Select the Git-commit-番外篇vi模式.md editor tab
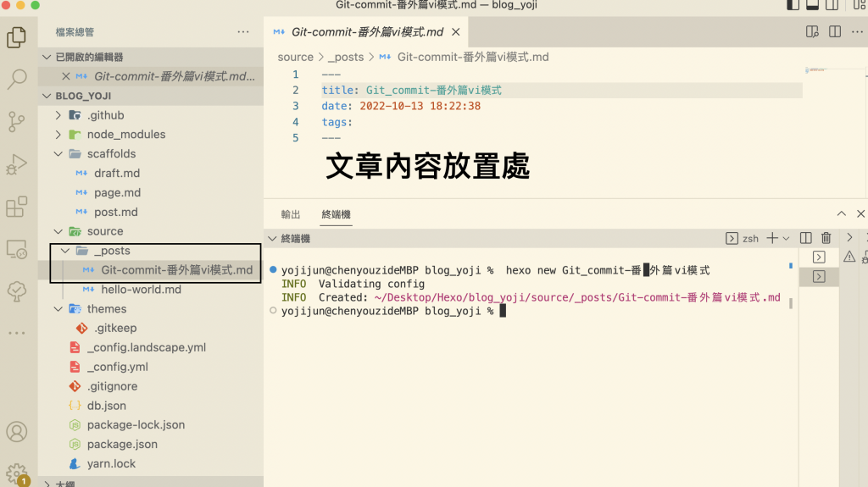 click(x=367, y=32)
